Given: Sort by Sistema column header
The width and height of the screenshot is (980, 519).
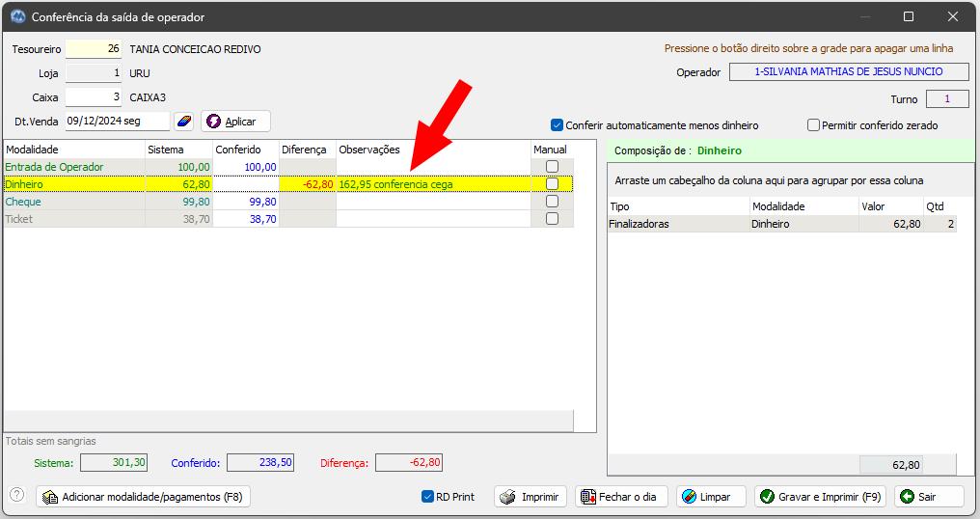Looking at the screenshot, I should pos(178,150).
